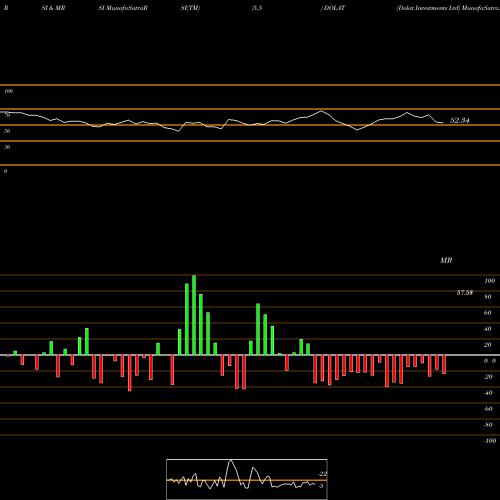This screenshot has height=500, width=500.
Task: Click the SI & MR header label
Action: (53, 8)
